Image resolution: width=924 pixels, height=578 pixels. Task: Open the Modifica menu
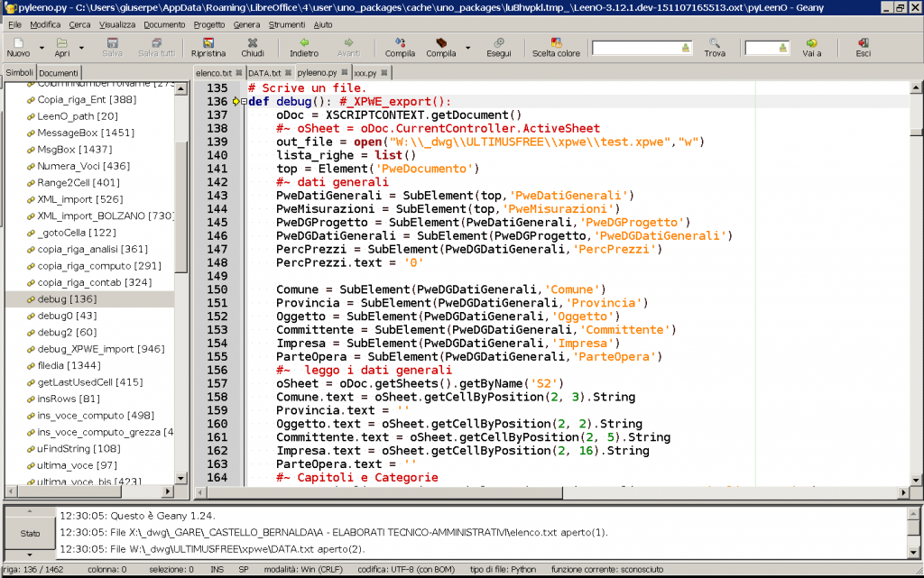(x=45, y=24)
